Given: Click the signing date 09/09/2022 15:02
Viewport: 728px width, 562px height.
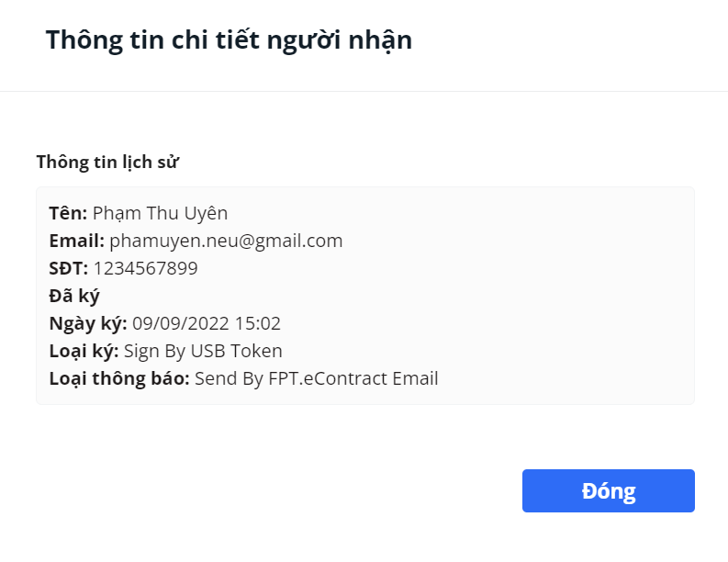Looking at the screenshot, I should (207, 323).
